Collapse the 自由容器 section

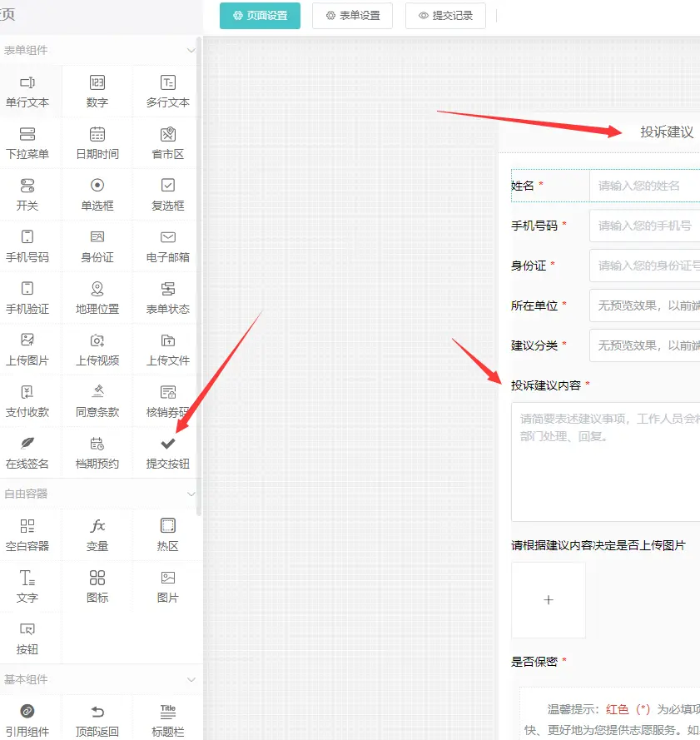191,494
